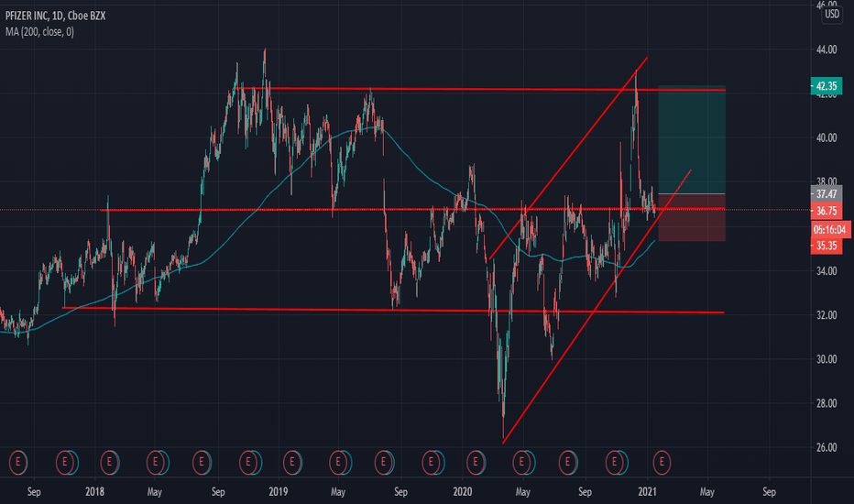Show the earnings marker before Sep 2018
The height and width of the screenshot is (504, 854).
click(x=203, y=463)
